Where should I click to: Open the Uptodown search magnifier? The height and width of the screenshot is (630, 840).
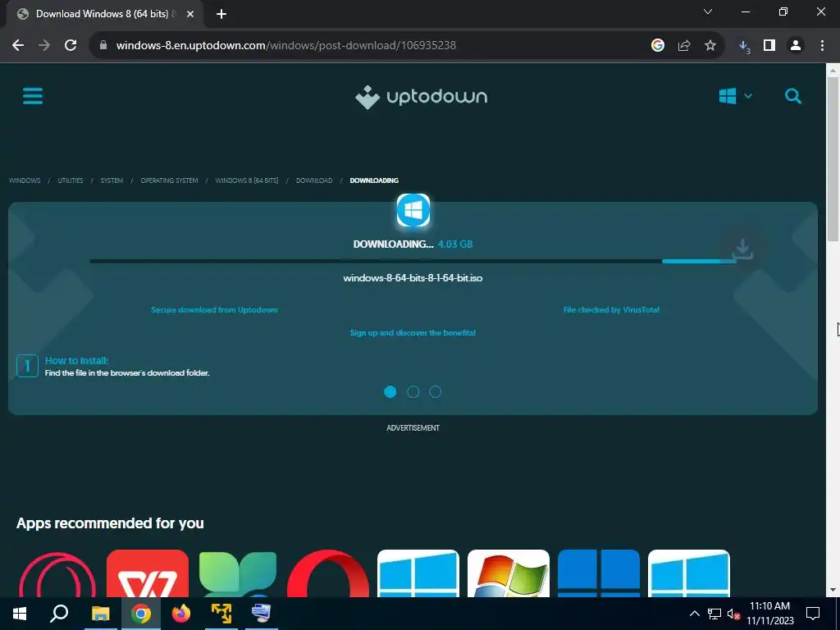pos(793,97)
